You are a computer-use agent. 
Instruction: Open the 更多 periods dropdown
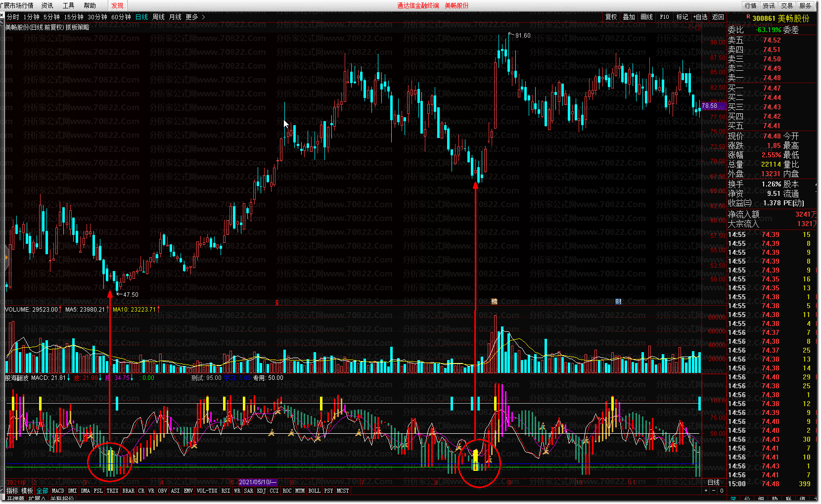point(192,17)
